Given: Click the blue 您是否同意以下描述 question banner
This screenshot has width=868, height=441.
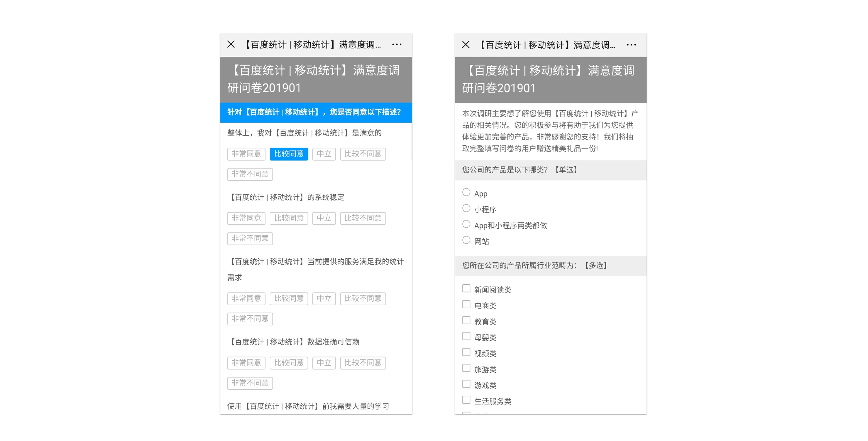Looking at the screenshot, I should (x=316, y=112).
